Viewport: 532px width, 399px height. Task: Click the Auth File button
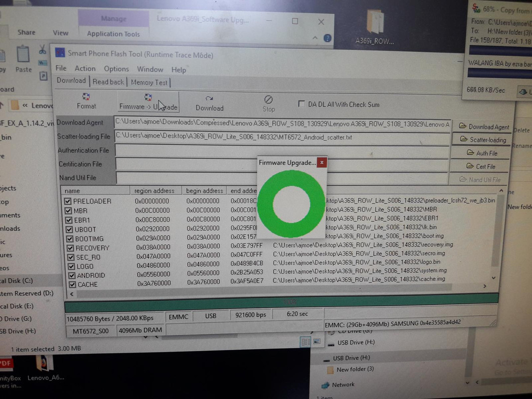click(x=482, y=153)
